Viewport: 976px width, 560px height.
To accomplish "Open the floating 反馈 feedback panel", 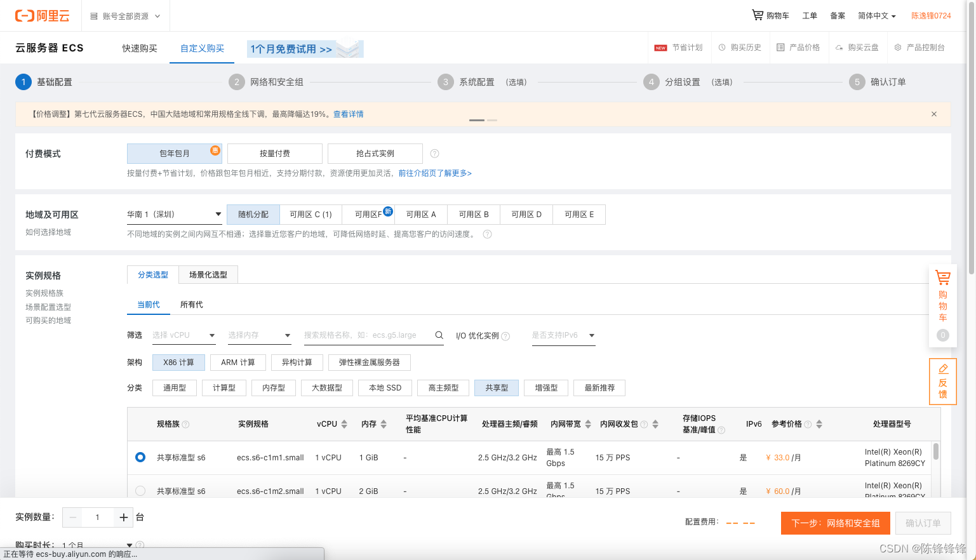I will coord(943,381).
